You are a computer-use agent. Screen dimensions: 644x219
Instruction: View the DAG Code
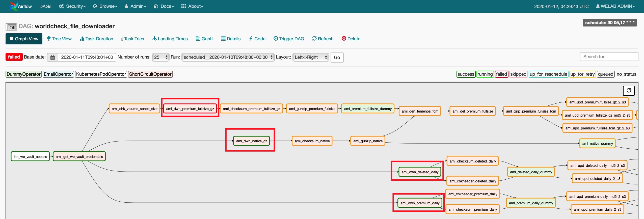[x=257, y=39]
